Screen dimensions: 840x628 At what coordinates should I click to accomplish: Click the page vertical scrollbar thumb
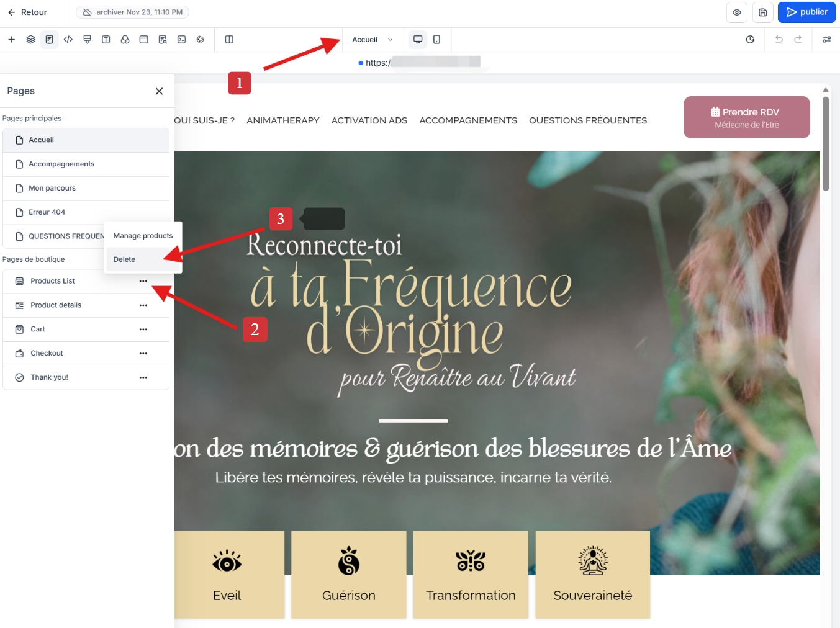tap(825, 143)
